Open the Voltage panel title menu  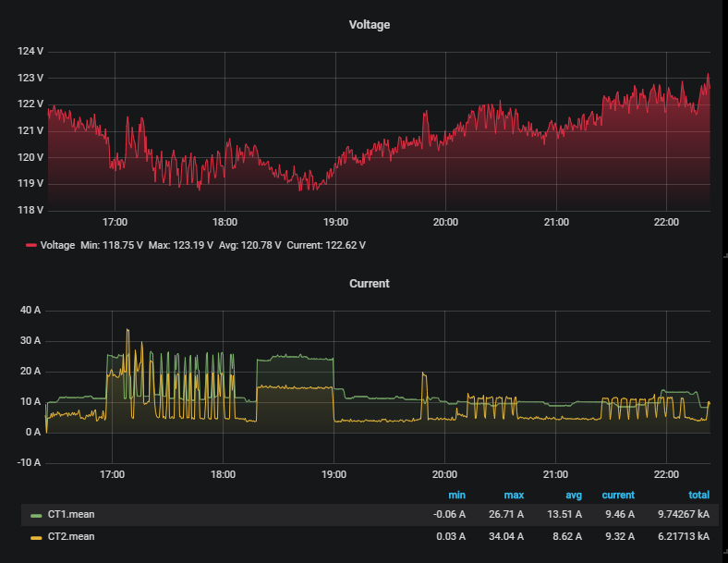coord(369,25)
